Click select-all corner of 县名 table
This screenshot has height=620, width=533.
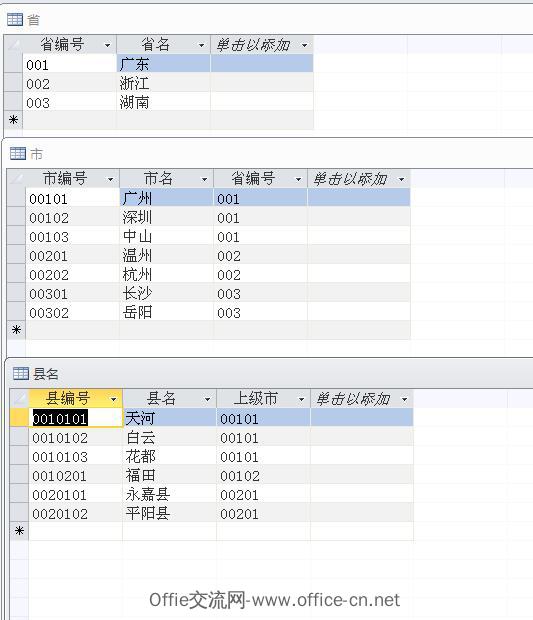pos(19,398)
